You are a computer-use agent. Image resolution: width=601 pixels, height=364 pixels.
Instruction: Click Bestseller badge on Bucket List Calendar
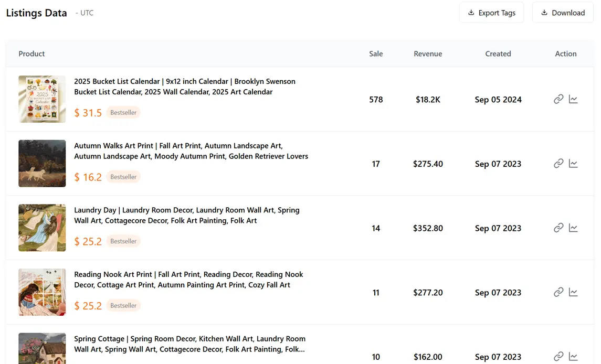click(123, 113)
